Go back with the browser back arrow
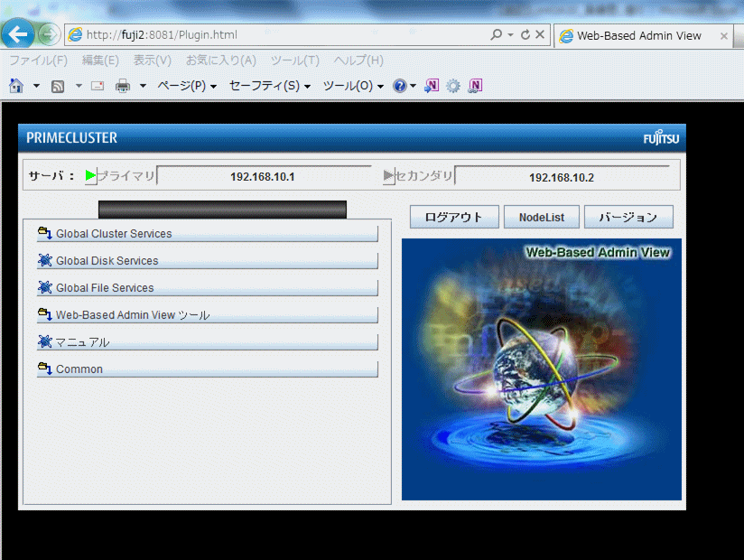744x560 pixels. (18, 33)
